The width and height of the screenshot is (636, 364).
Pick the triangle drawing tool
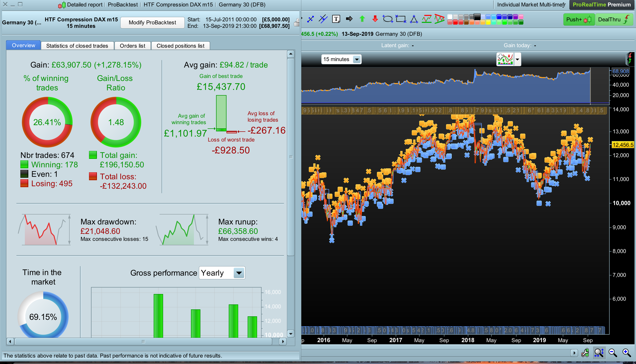(414, 19)
